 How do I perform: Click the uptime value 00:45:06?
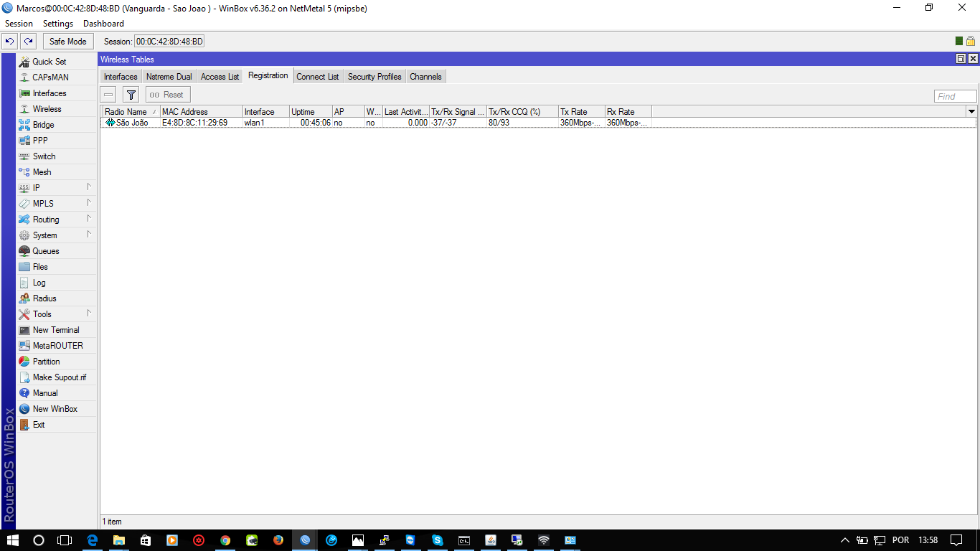point(316,123)
